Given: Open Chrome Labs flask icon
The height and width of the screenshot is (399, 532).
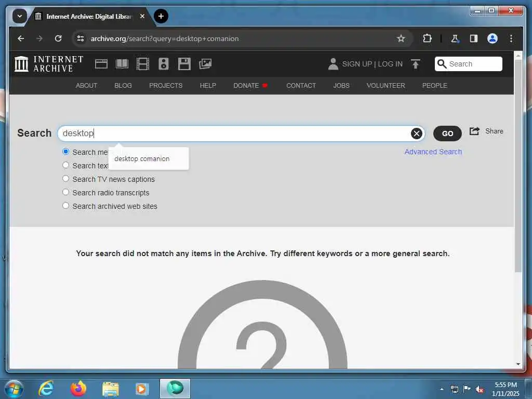Looking at the screenshot, I should coord(455,38).
